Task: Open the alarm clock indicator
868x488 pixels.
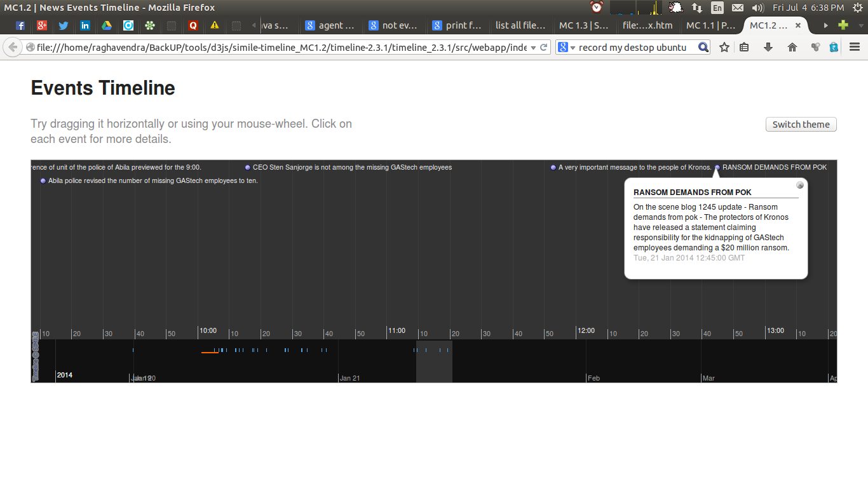Action: pos(596,8)
